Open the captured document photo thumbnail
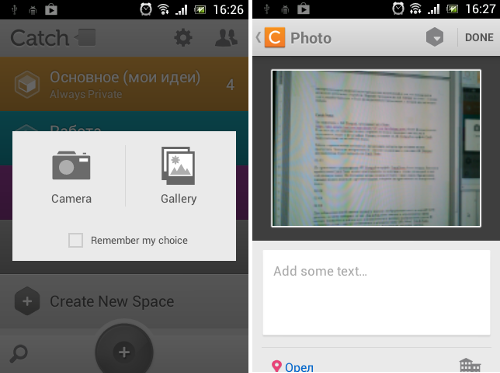Image resolution: width=500 pixels, height=373 pixels. pyautogui.click(x=376, y=148)
